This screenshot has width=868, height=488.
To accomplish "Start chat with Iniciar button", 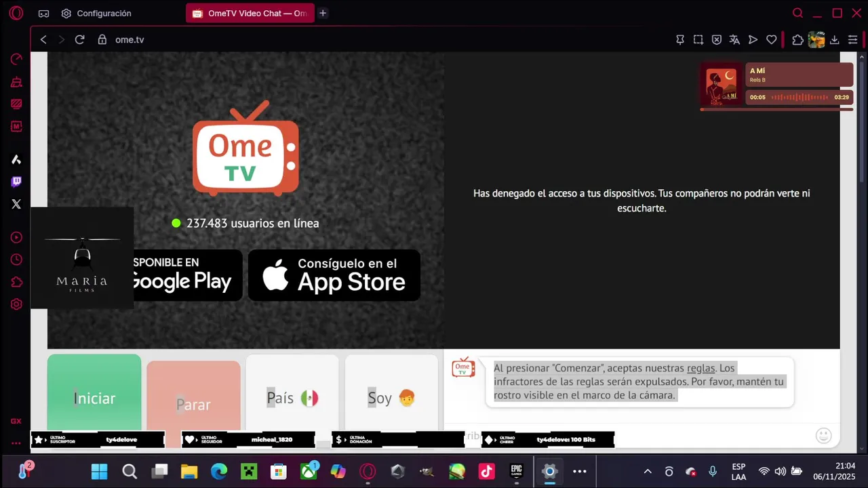I will click(x=94, y=392).
